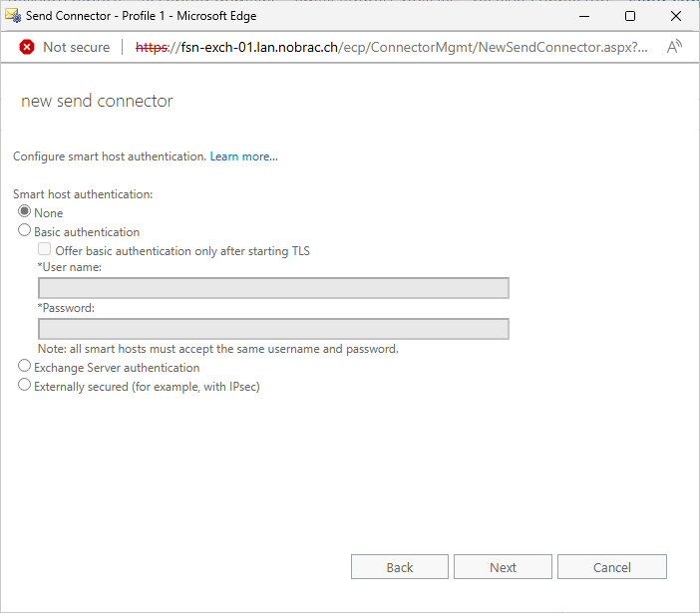This screenshot has height=613, width=700.
Task: Select the NewSendConnector.aspx URL in address bar
Action: pos(392,47)
